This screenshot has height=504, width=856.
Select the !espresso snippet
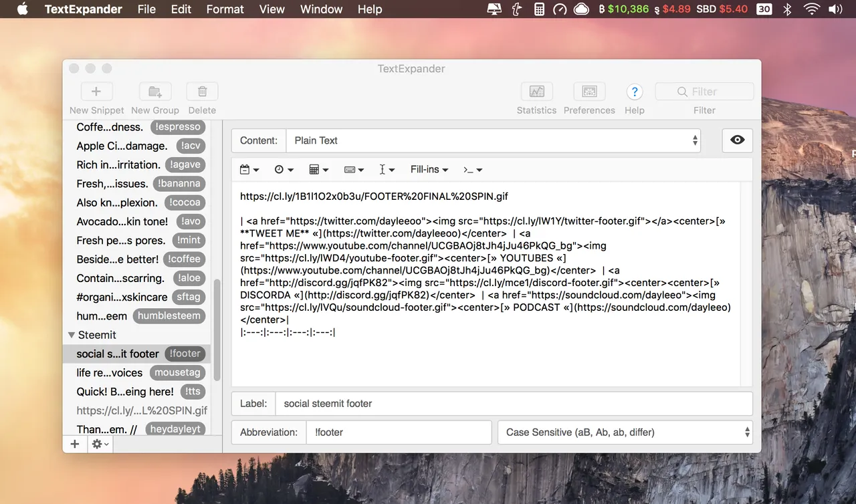[x=137, y=127]
